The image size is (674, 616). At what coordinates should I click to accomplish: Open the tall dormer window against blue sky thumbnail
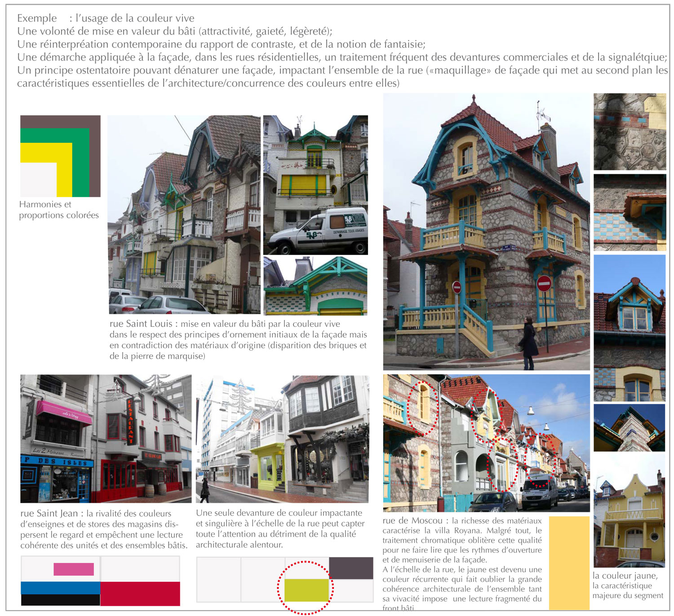(630, 328)
